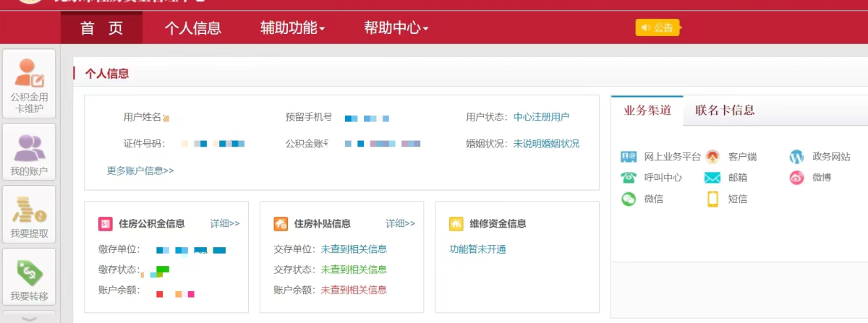Open 详细>> link for 住房公积金信息
Image resolution: width=868 pixels, height=323 pixels.
[x=225, y=223]
